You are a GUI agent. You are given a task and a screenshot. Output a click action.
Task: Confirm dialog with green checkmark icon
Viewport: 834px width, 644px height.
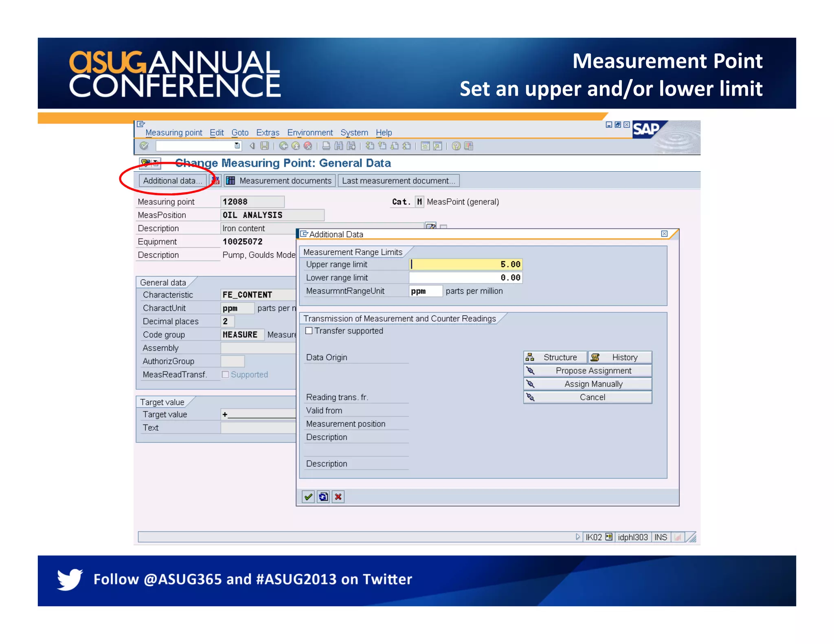point(308,497)
